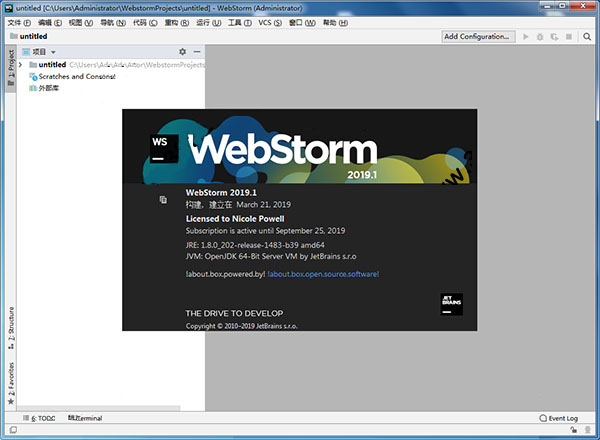Click the Run (play) icon in toolbar
This screenshot has width=600, height=440.
pyautogui.click(x=526, y=37)
